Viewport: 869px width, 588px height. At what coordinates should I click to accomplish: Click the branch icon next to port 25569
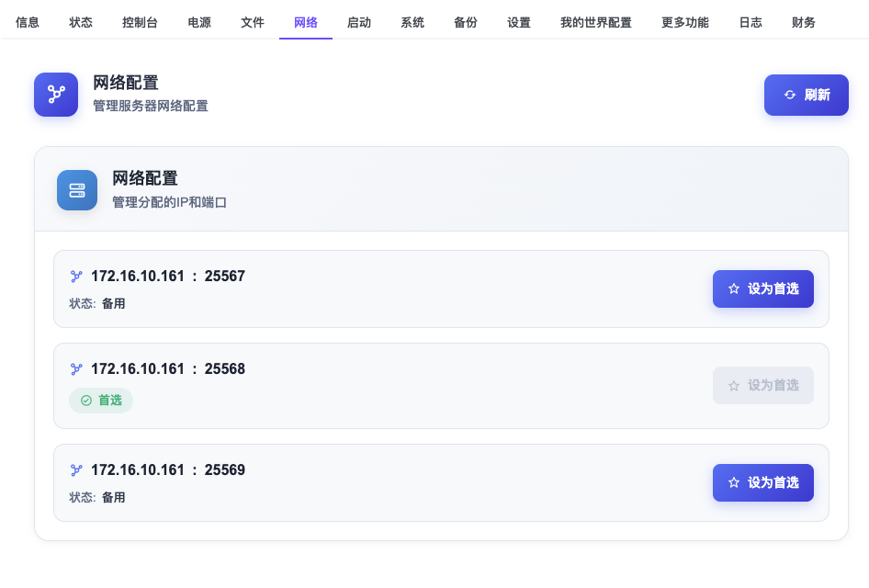[76, 470]
